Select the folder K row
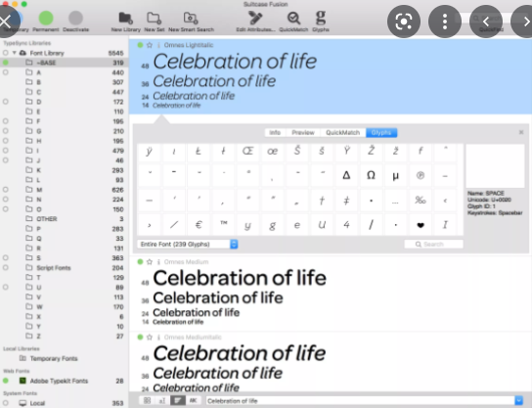532x408 pixels. [64, 169]
